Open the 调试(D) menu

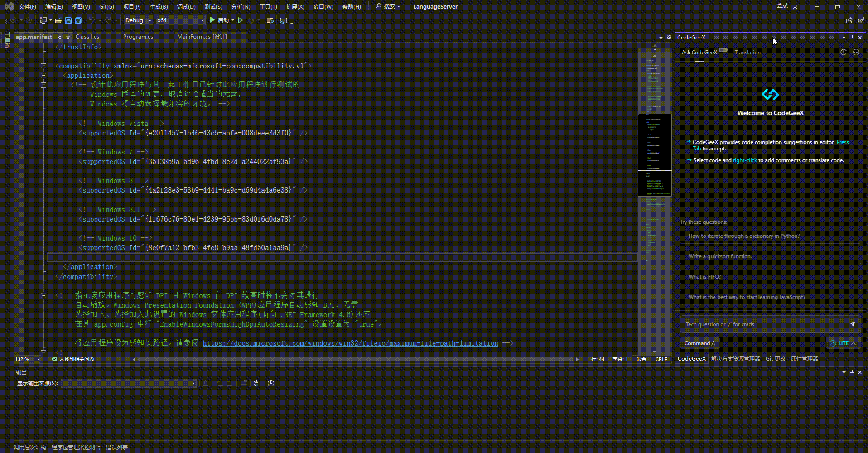[x=186, y=6]
